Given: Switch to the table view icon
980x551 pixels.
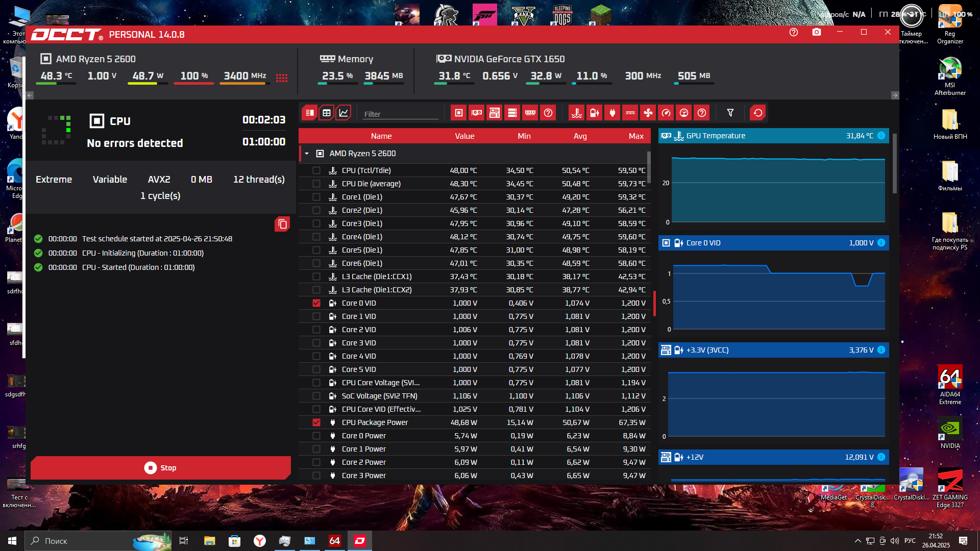Looking at the screenshot, I should tap(327, 113).
